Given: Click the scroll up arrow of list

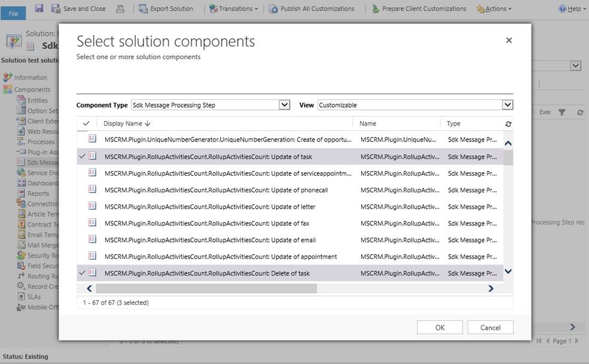Looking at the screenshot, I should point(508,143).
